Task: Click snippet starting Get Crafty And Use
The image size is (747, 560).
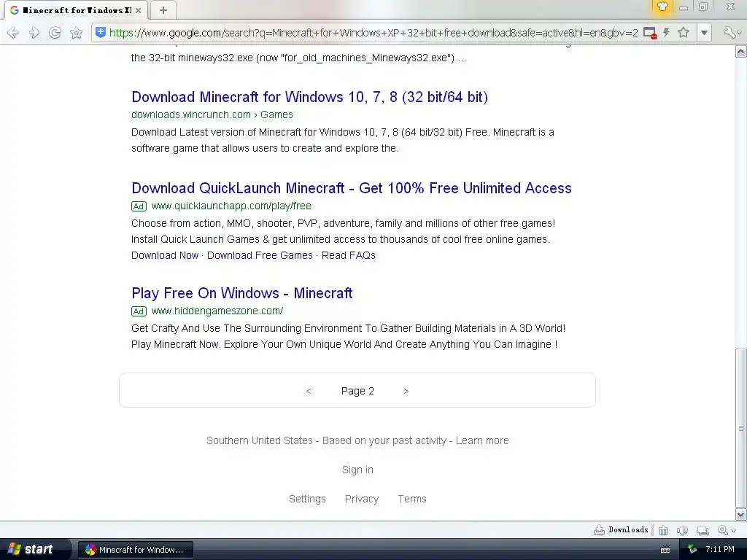Action: coord(348,336)
